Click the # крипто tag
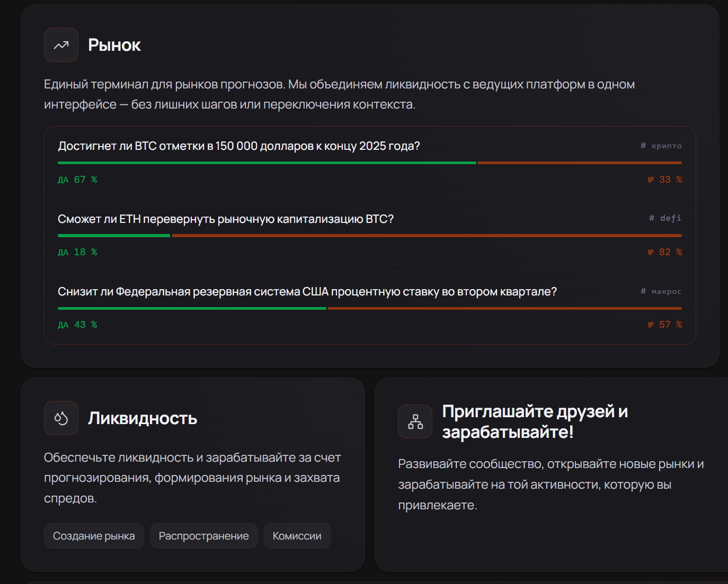Viewport: 728px width, 584px height. pos(661,146)
